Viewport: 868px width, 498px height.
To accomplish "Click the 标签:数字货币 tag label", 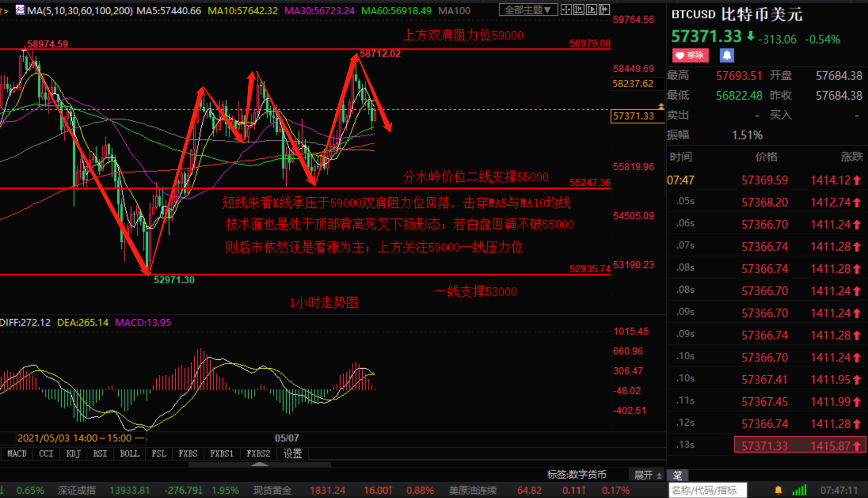I will 577,475.
